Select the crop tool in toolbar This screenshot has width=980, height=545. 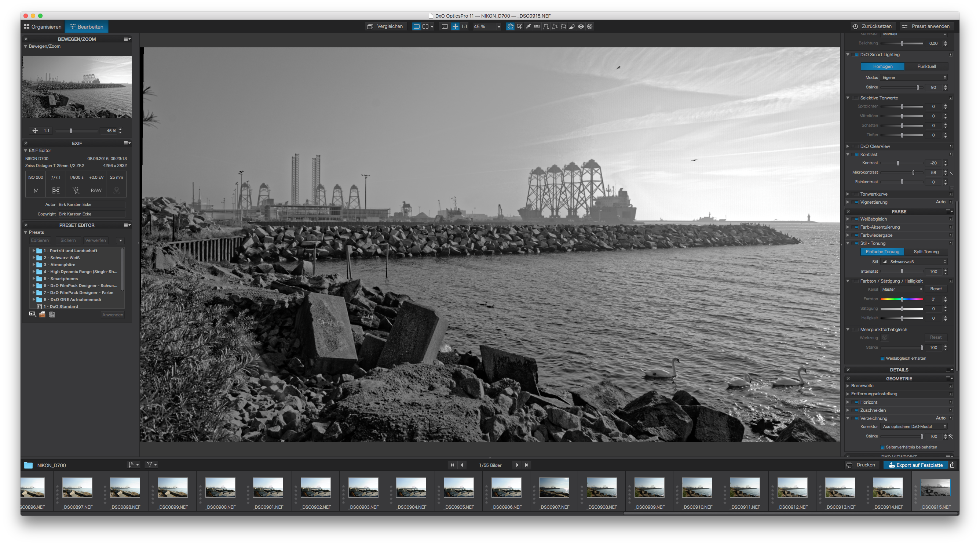tap(519, 27)
